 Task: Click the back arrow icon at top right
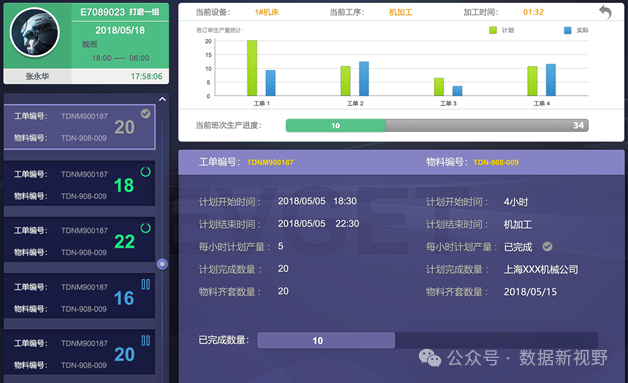(605, 12)
